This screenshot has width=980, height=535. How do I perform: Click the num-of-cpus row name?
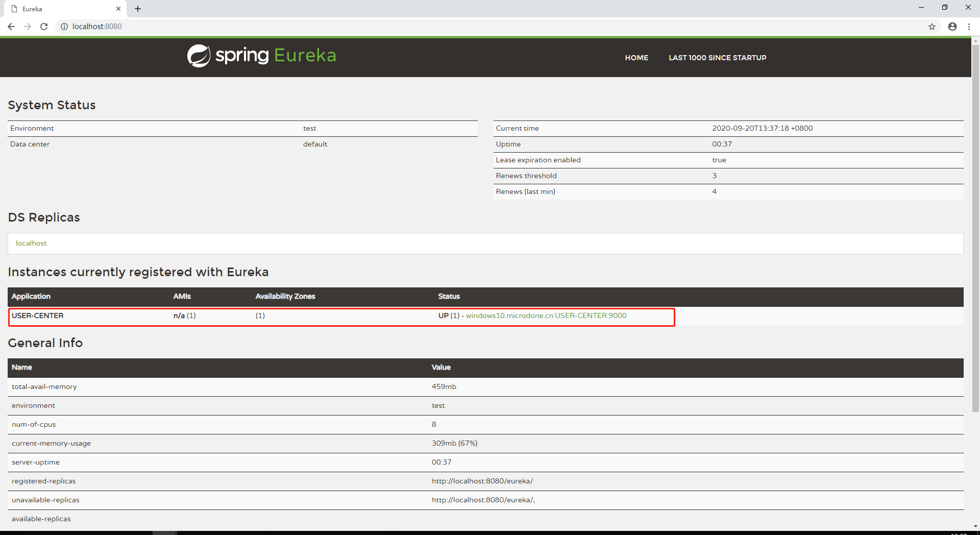click(x=34, y=424)
